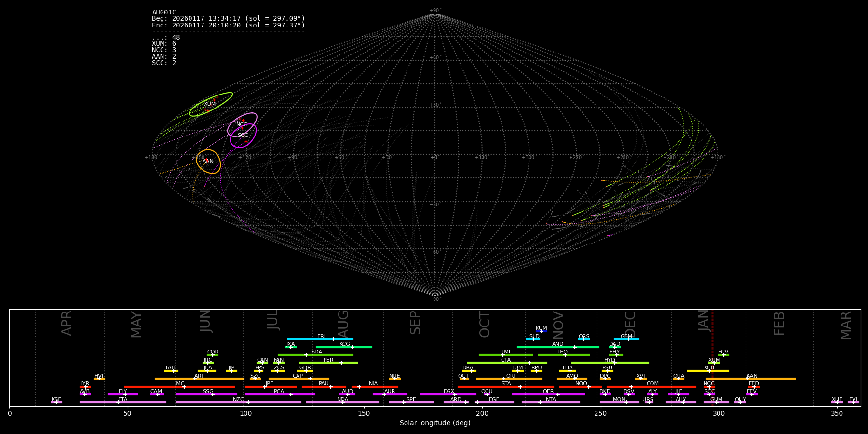Select the KUM shower label in the timeline
The width and height of the screenshot is (868, 434).
(x=542, y=328)
